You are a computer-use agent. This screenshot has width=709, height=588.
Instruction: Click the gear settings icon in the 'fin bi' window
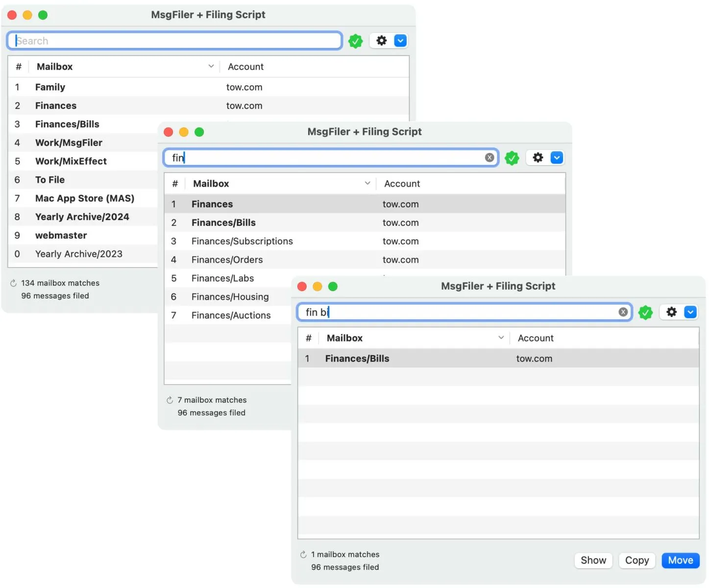(671, 312)
